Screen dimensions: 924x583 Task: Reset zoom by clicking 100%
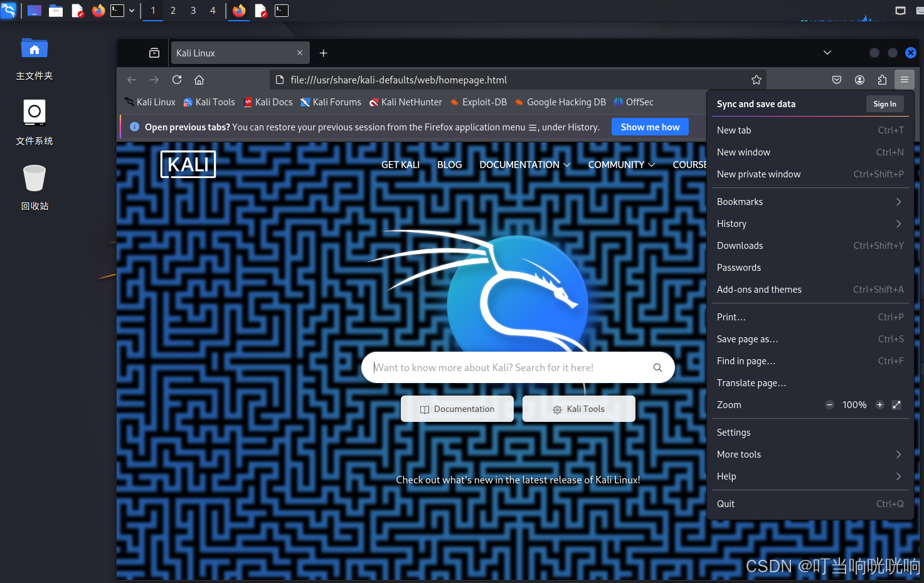pos(854,405)
